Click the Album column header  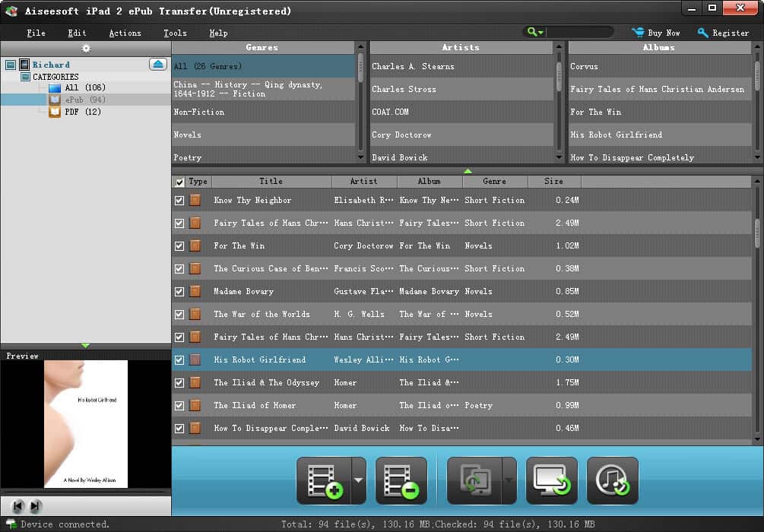point(430,181)
